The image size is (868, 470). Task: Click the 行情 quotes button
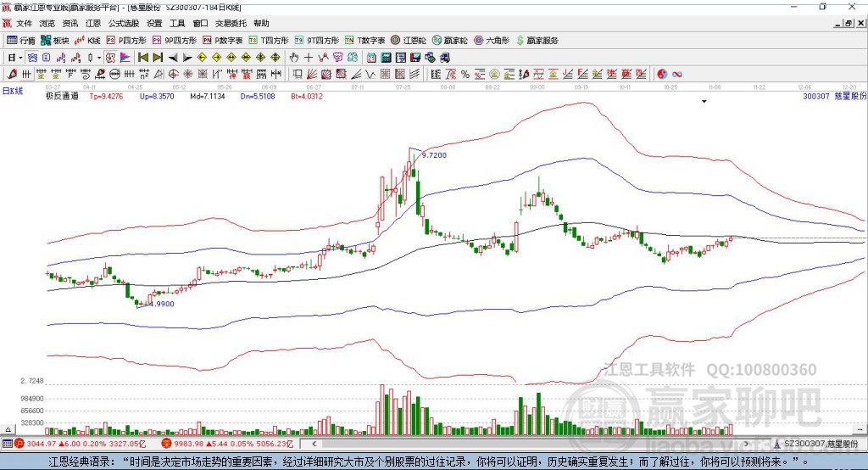point(20,41)
